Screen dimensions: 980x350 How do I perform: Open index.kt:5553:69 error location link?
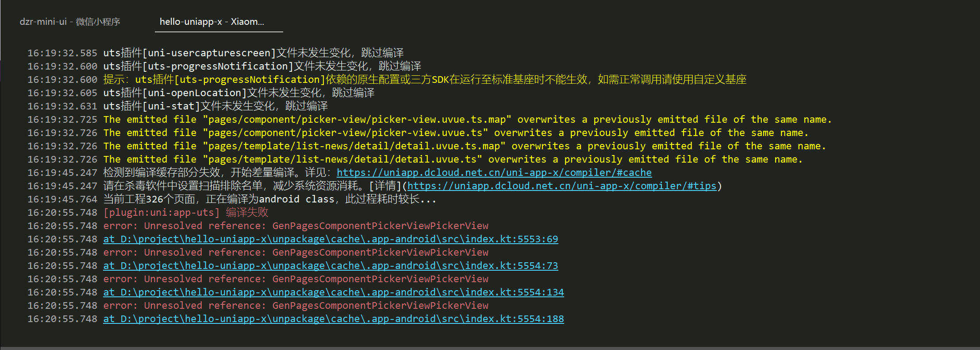(x=331, y=239)
